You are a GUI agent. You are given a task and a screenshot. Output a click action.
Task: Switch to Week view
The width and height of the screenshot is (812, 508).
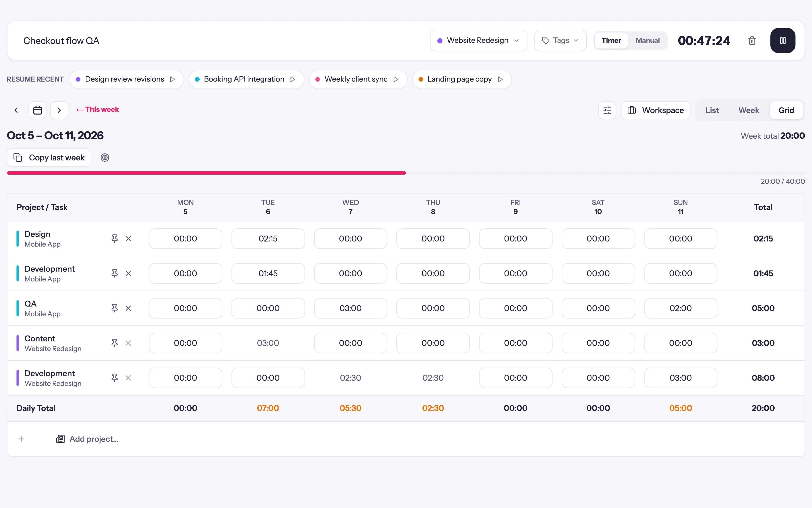[x=749, y=110]
